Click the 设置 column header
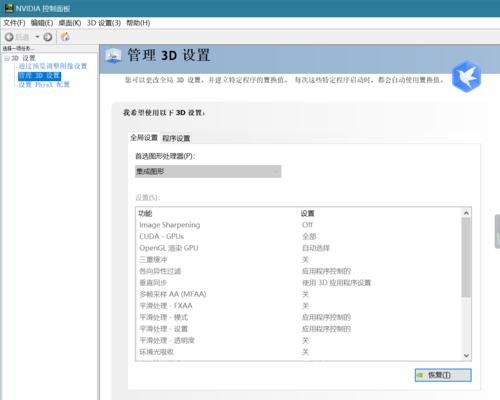 [x=307, y=213]
